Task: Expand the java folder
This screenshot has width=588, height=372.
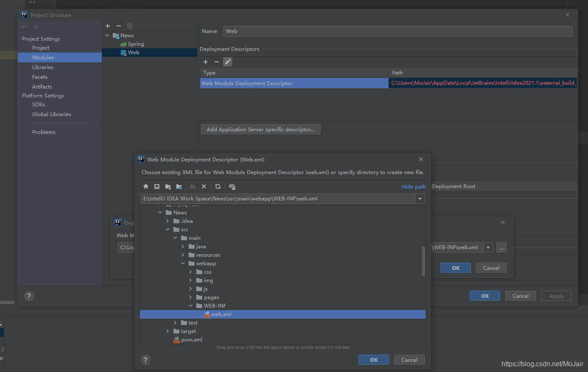Action: coord(183,247)
